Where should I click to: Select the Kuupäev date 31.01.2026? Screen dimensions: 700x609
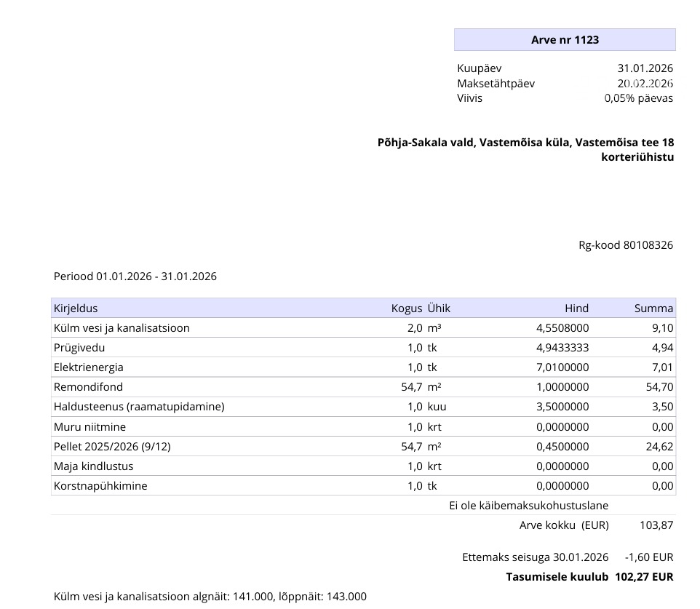click(x=645, y=68)
